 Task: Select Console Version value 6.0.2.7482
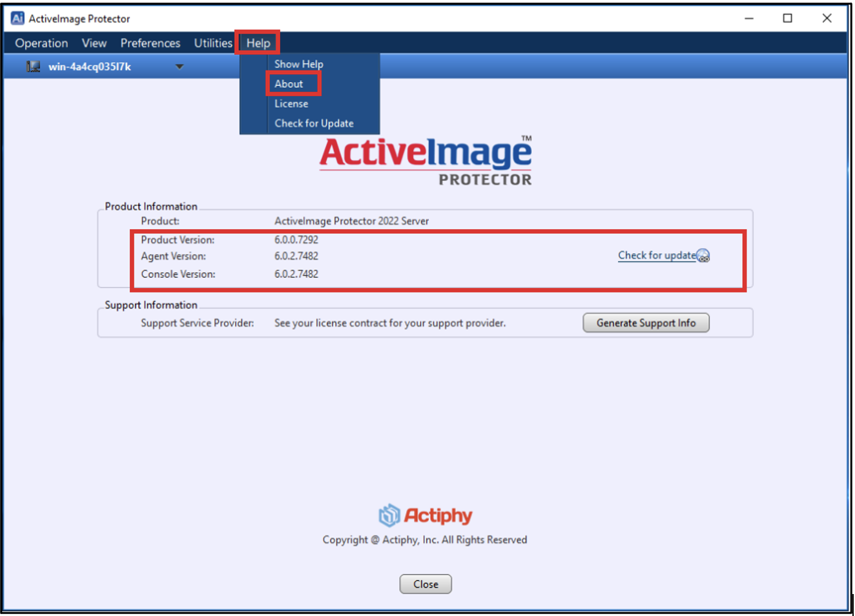296,274
